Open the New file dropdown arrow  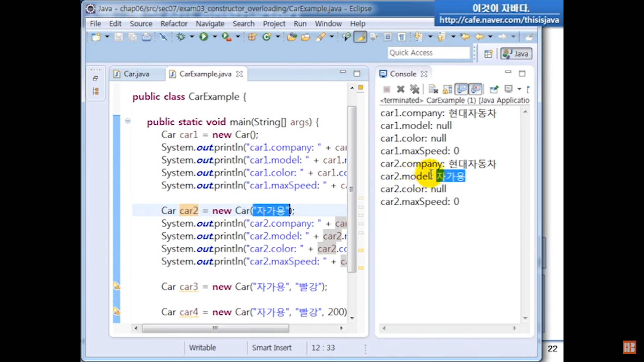[107, 37]
